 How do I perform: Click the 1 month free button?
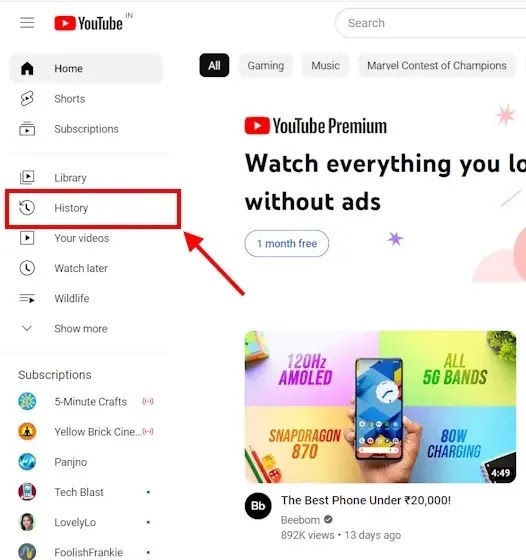click(287, 244)
